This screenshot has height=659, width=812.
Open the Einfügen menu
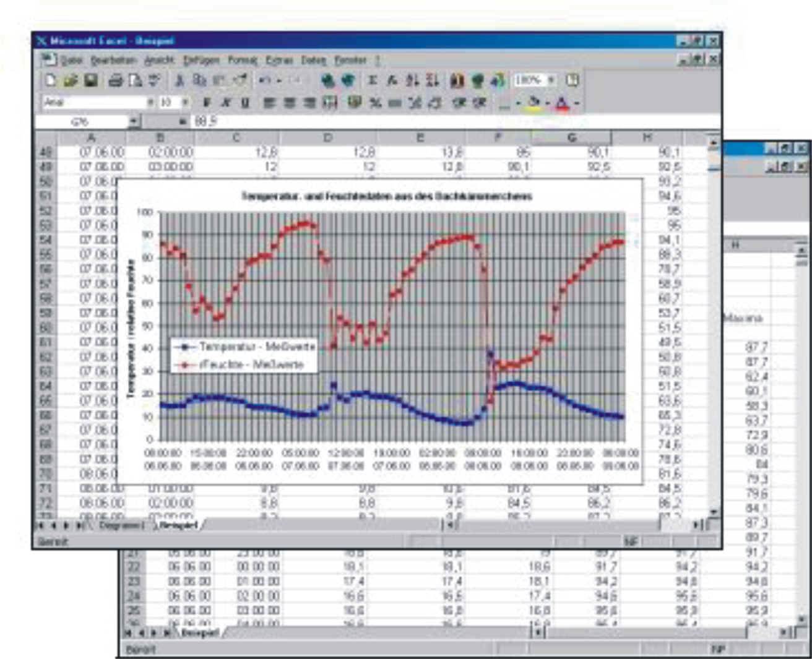(x=201, y=61)
